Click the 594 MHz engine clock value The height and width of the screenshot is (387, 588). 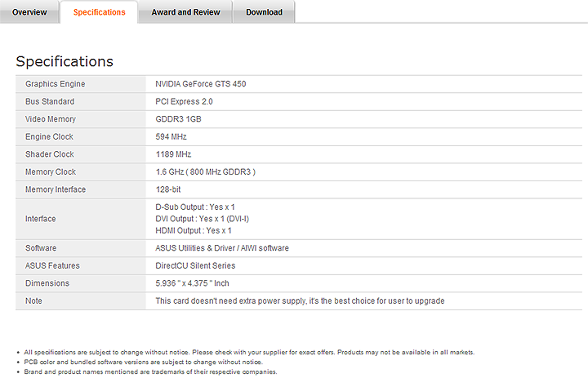coord(171,137)
